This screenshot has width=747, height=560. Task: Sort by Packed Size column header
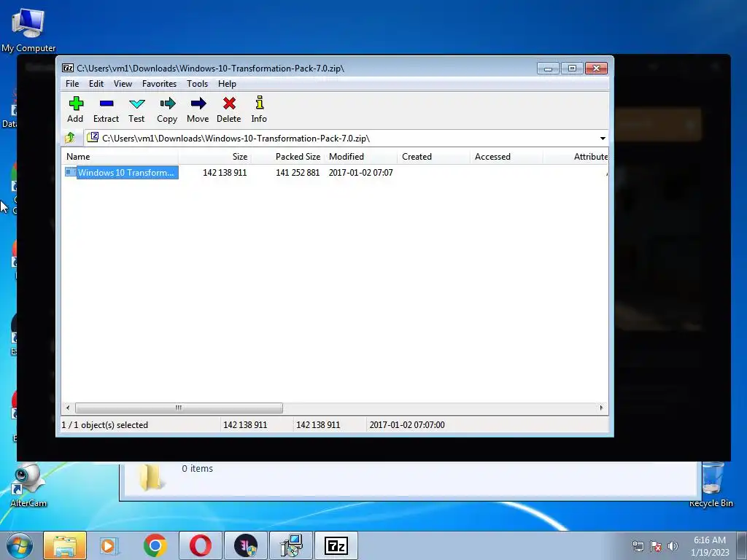[287, 157]
